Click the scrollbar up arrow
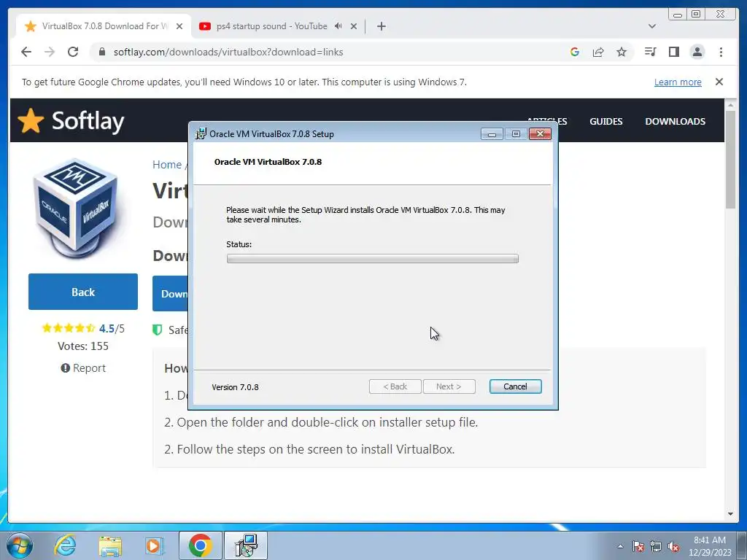 pyautogui.click(x=730, y=105)
